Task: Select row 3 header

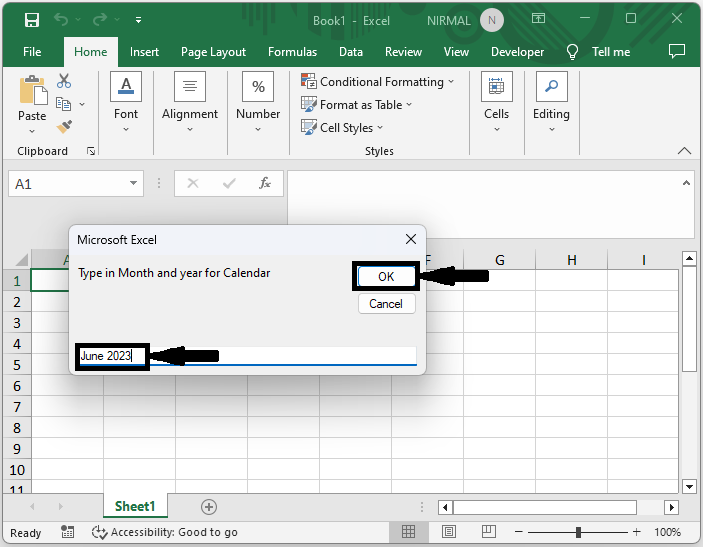Action: point(17,323)
